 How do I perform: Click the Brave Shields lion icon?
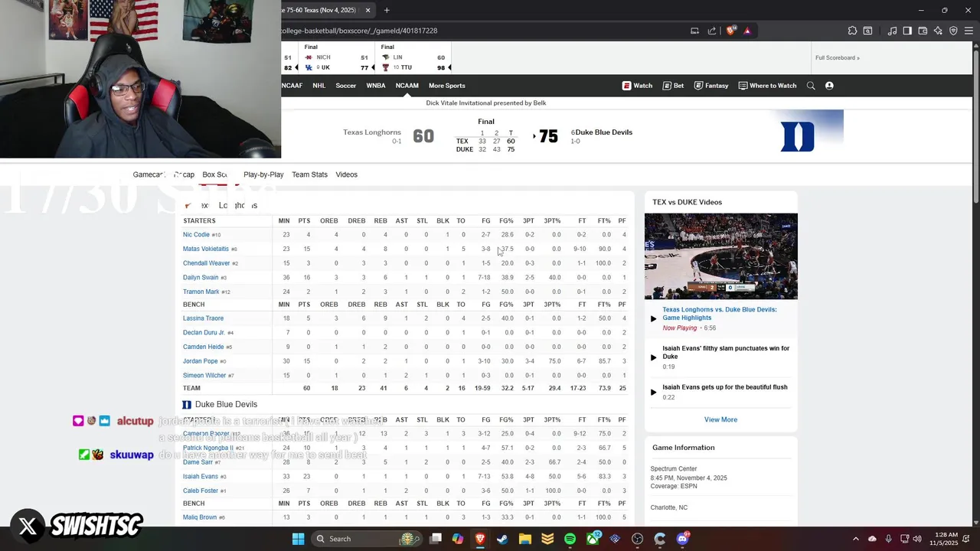730,31
